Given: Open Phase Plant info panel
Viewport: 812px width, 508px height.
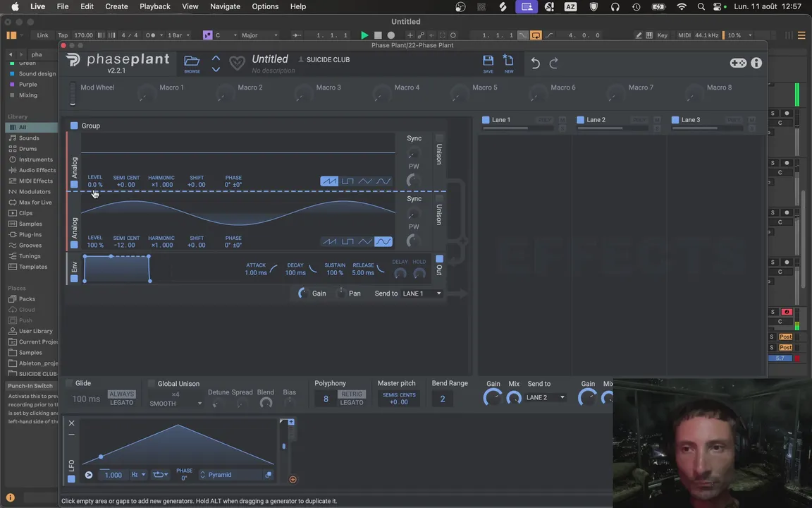Looking at the screenshot, I should tap(756, 63).
